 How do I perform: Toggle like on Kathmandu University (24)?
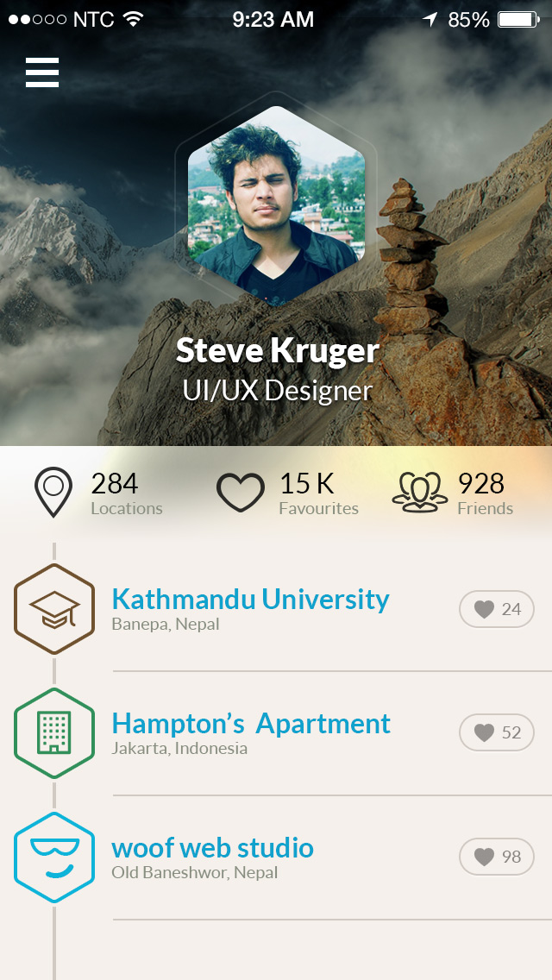[497, 609]
